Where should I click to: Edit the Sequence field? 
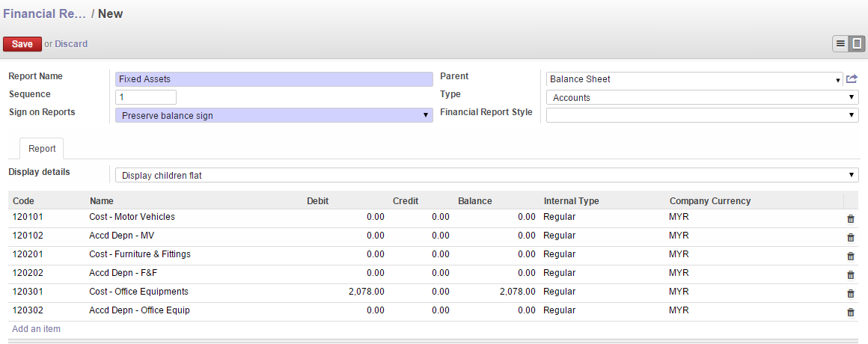(146, 97)
